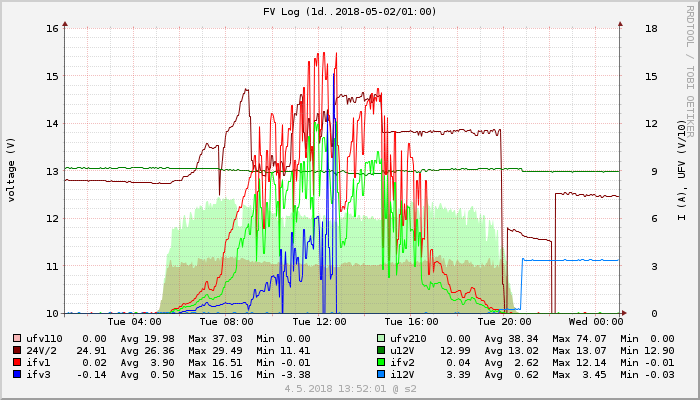The image size is (700, 400).
Task: Click the 'I (A), UFV (V/10)' right axis label
Action: (x=681, y=170)
